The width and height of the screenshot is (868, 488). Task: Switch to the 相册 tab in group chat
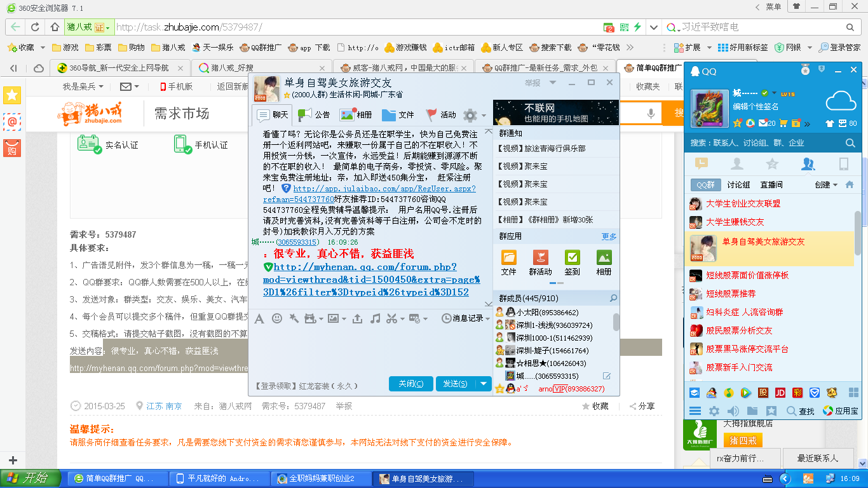coord(356,115)
